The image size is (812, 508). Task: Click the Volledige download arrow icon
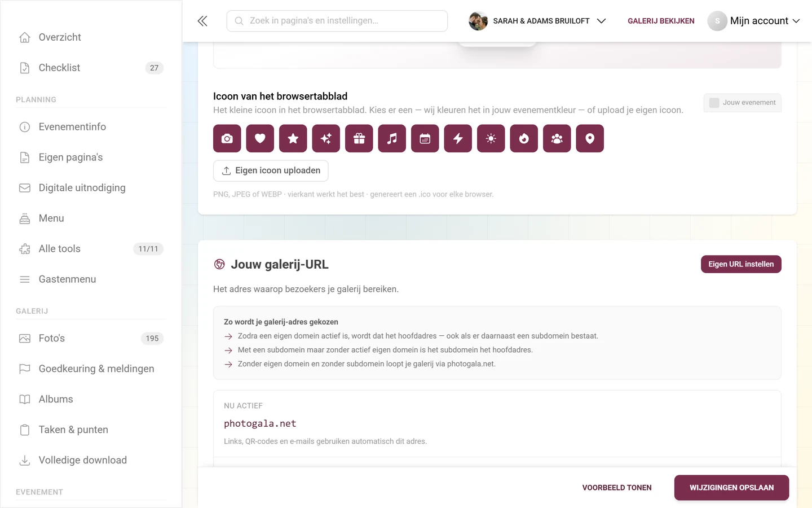point(25,461)
